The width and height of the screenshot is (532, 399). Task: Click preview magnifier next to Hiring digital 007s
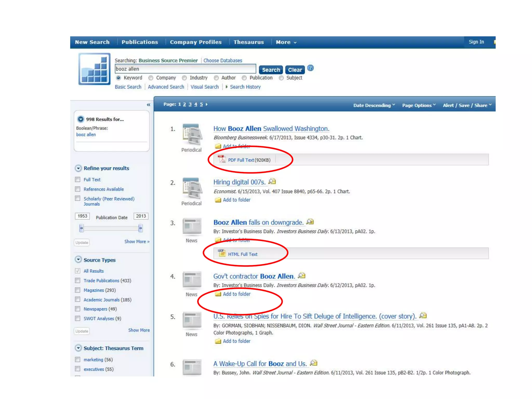(x=272, y=182)
